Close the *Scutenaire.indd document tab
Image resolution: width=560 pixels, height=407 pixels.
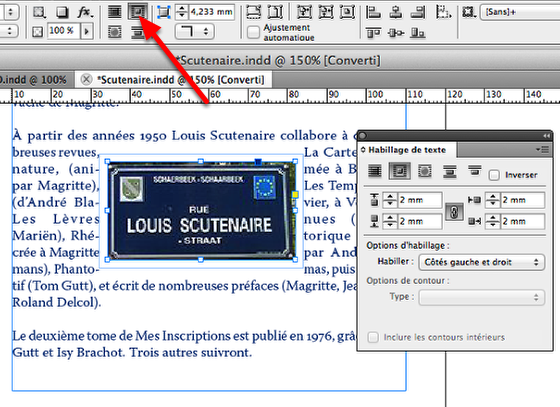[86, 79]
